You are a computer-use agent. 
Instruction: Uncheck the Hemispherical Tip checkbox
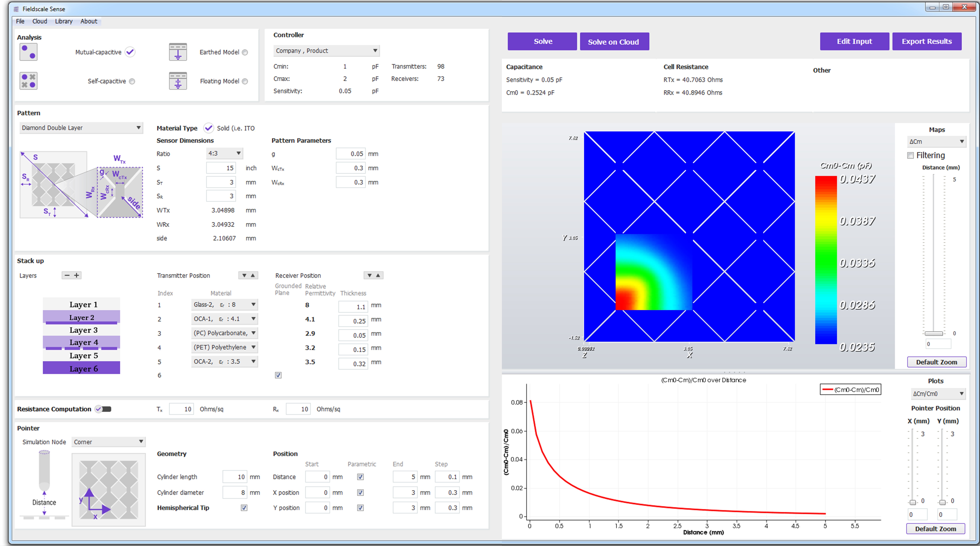click(244, 508)
